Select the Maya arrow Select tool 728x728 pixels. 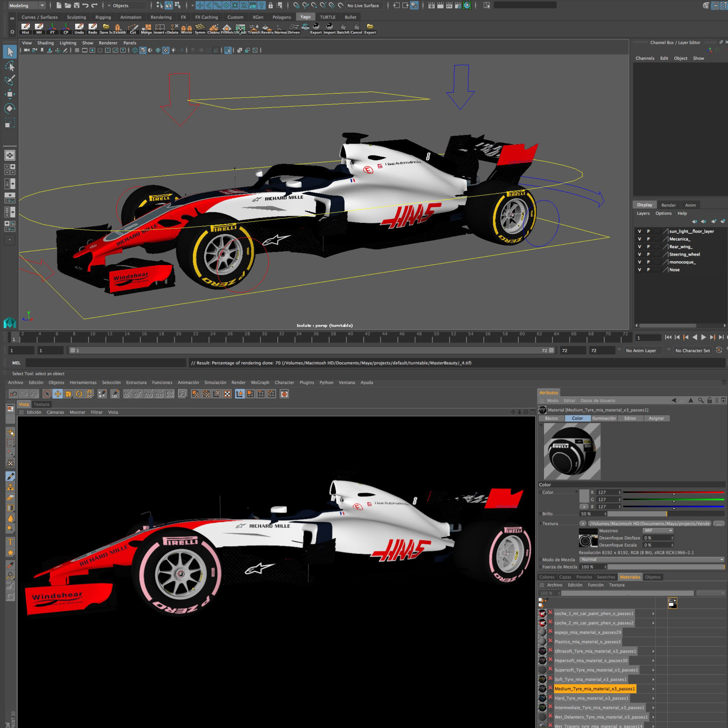click(x=10, y=52)
